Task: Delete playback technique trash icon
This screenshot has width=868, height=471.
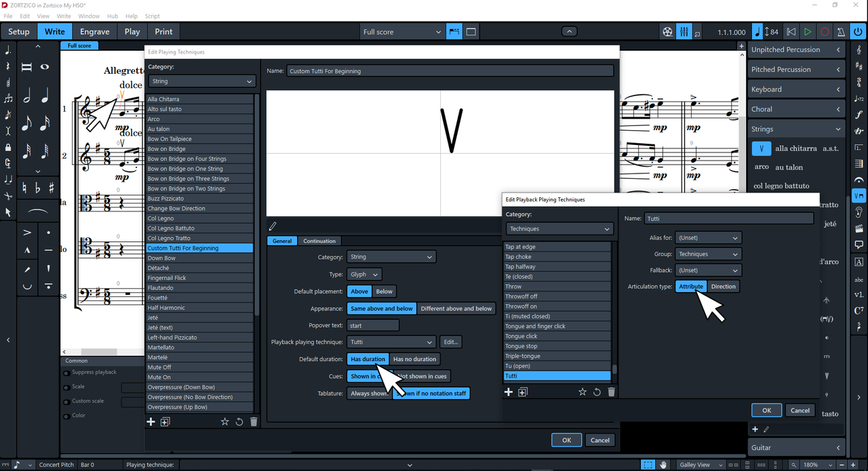Action: [x=611, y=392]
